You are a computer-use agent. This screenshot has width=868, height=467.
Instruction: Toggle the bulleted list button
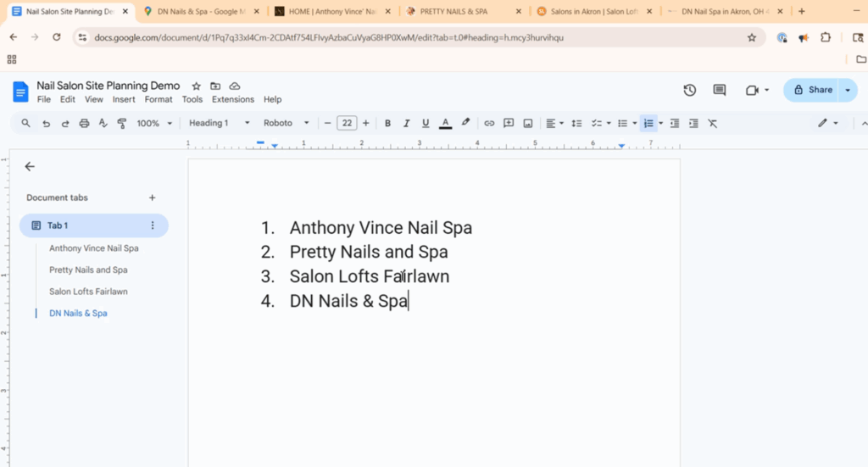(x=622, y=124)
